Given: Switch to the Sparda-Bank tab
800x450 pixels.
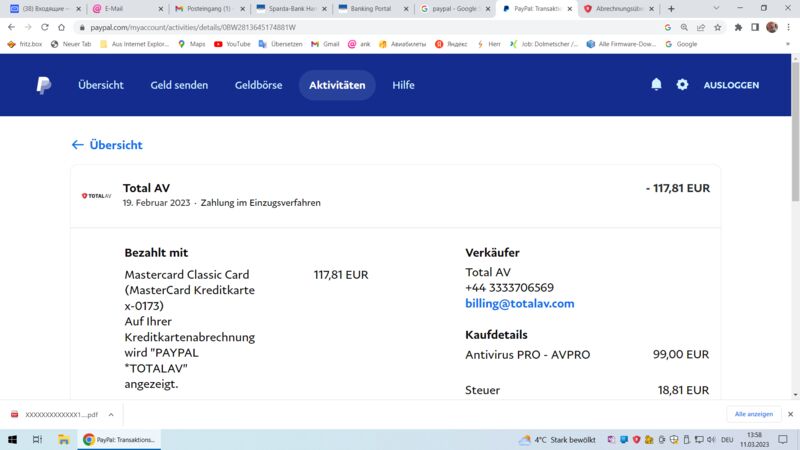Looking at the screenshot, I should [x=291, y=9].
